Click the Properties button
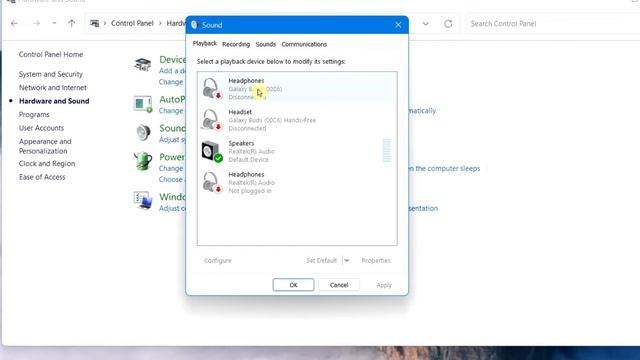Image resolution: width=640 pixels, height=360 pixels. 376,260
